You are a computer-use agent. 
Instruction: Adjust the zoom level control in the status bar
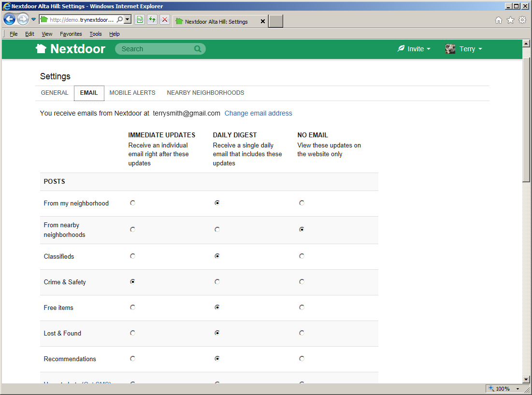503,388
